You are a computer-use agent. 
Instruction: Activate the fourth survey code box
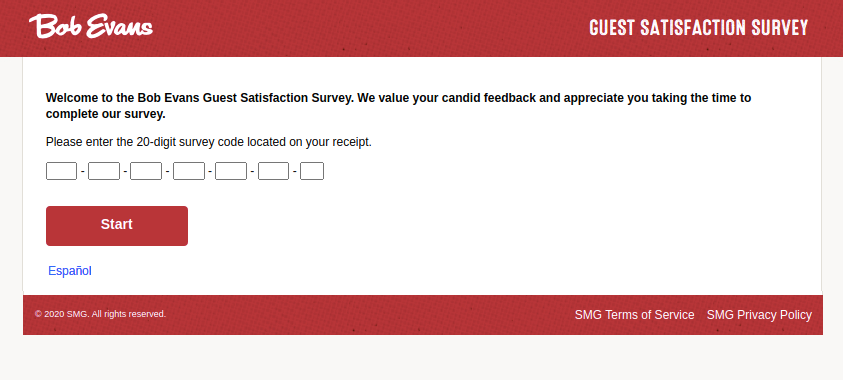pyautogui.click(x=189, y=171)
